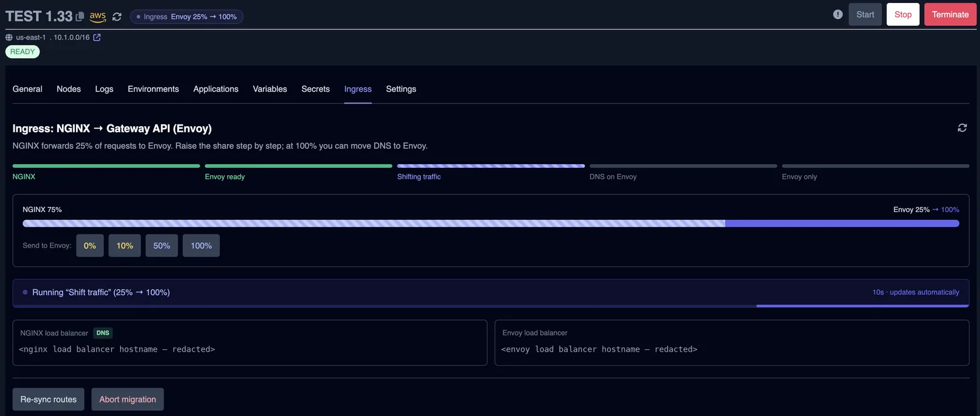
Task: Switch to the Nodes tab
Action: click(69, 89)
